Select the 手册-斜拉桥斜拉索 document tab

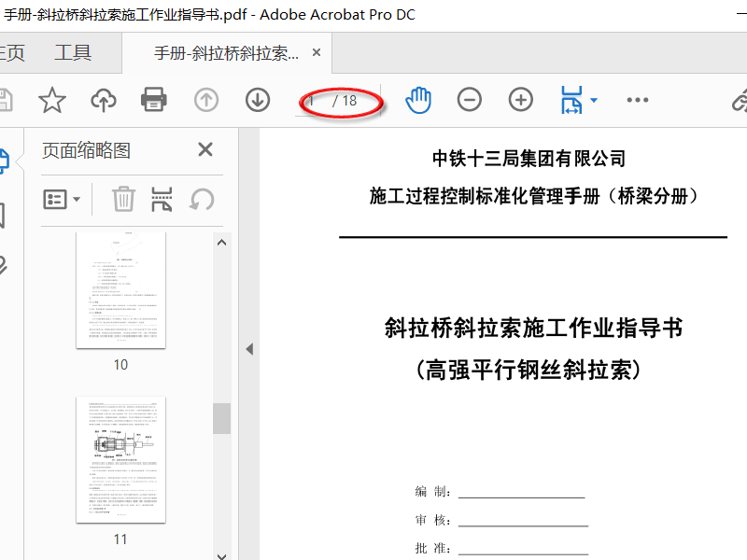(x=226, y=53)
